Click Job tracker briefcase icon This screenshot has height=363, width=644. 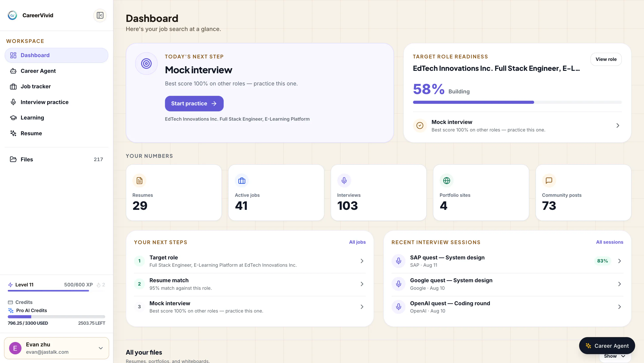point(13,87)
